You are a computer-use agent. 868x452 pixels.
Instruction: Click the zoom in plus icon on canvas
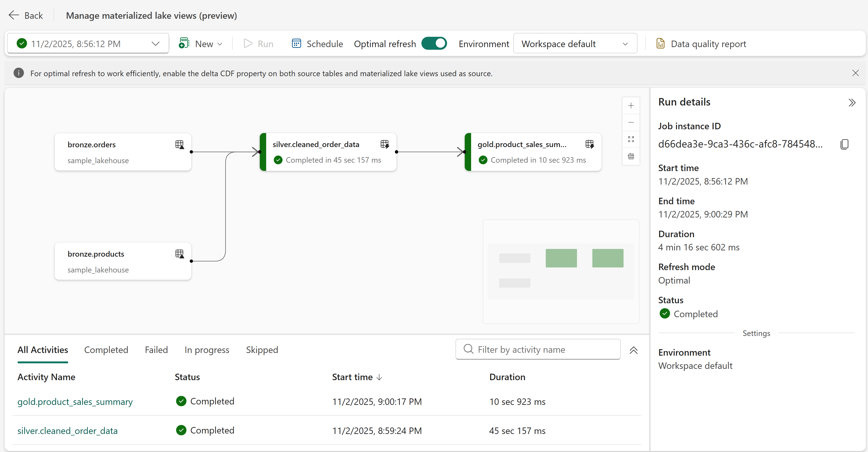[631, 105]
